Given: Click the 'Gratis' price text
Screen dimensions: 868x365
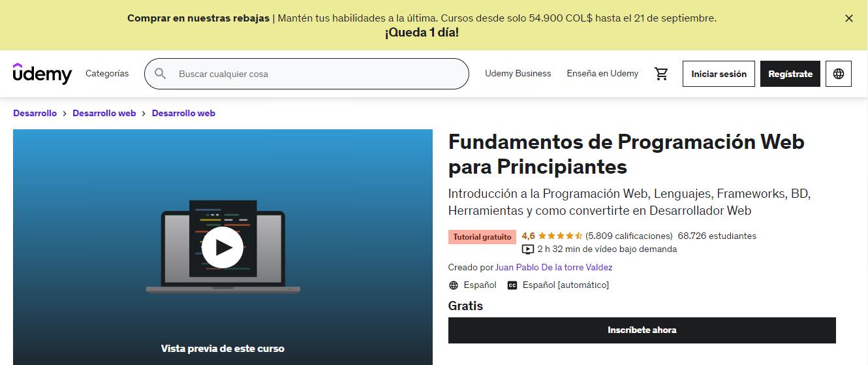Looking at the screenshot, I should point(466,306).
